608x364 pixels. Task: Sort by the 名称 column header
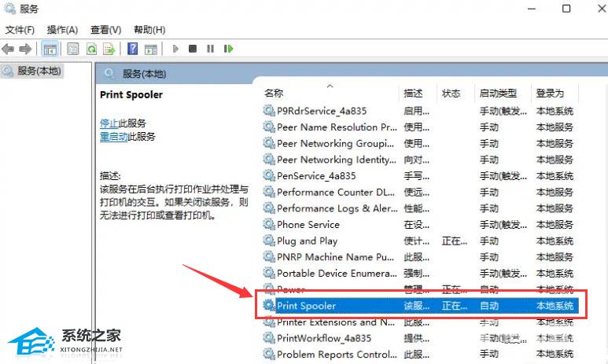274,94
